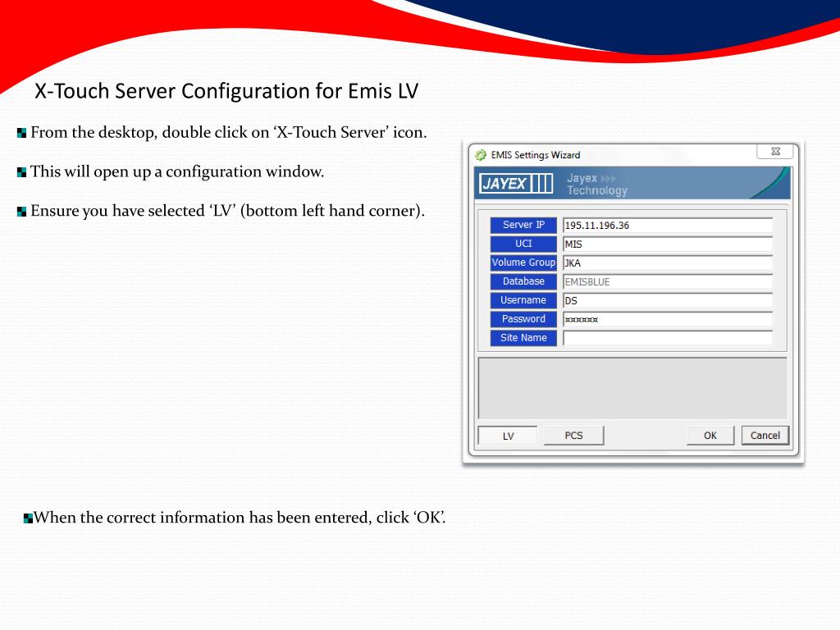This screenshot has width=840, height=630.
Task: Click the Database label
Action: coord(523,281)
